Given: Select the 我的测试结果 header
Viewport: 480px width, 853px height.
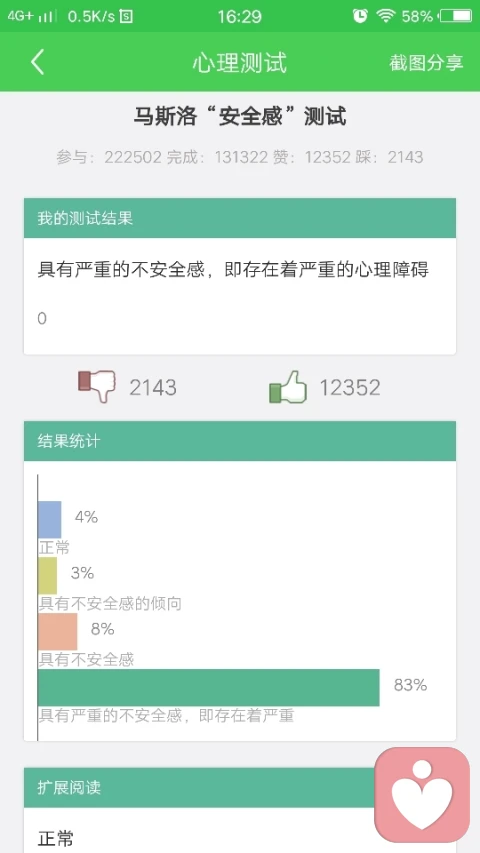Looking at the screenshot, I should pos(239,218).
